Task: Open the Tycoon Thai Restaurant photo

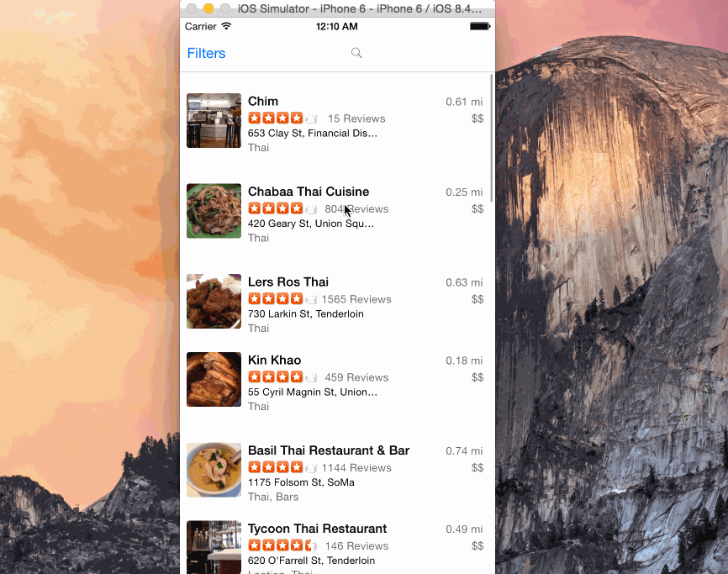Action: pos(214,547)
